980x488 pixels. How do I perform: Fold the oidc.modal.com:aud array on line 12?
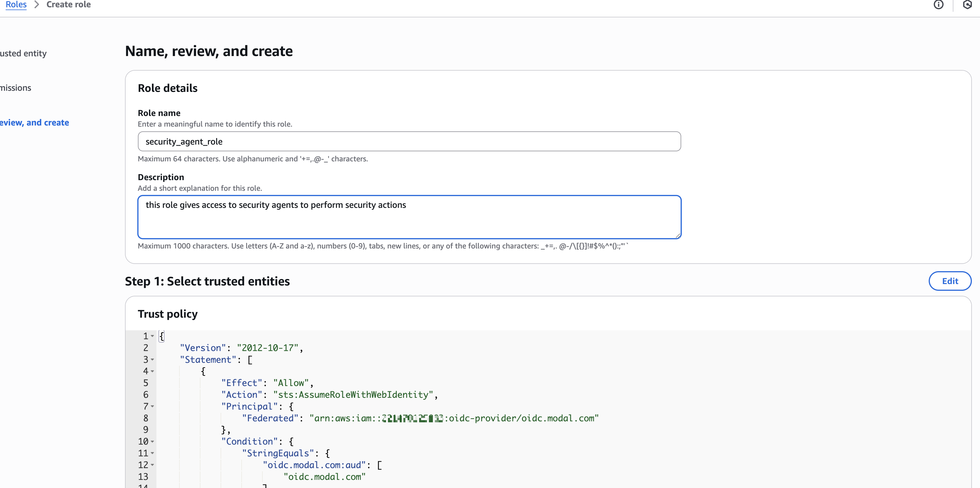point(152,465)
